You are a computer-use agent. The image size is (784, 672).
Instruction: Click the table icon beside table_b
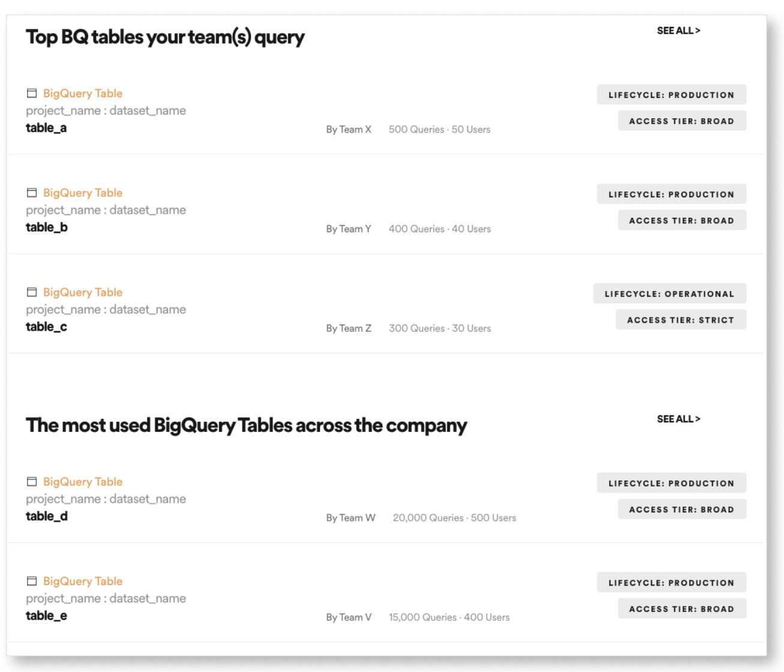(x=32, y=193)
